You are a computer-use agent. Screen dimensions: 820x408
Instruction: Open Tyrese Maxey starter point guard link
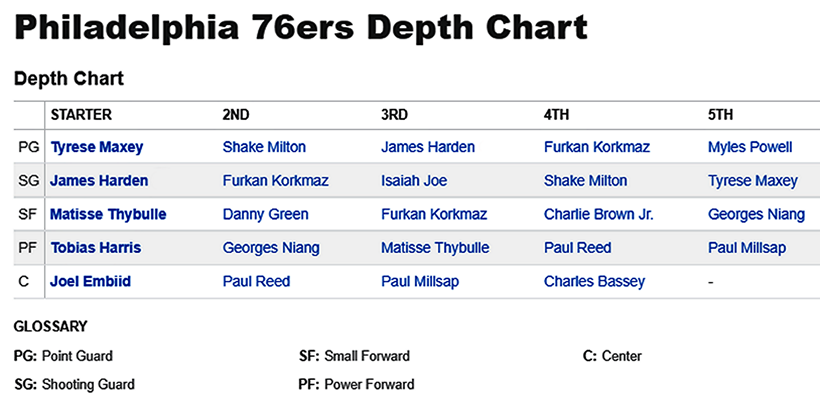click(x=98, y=147)
